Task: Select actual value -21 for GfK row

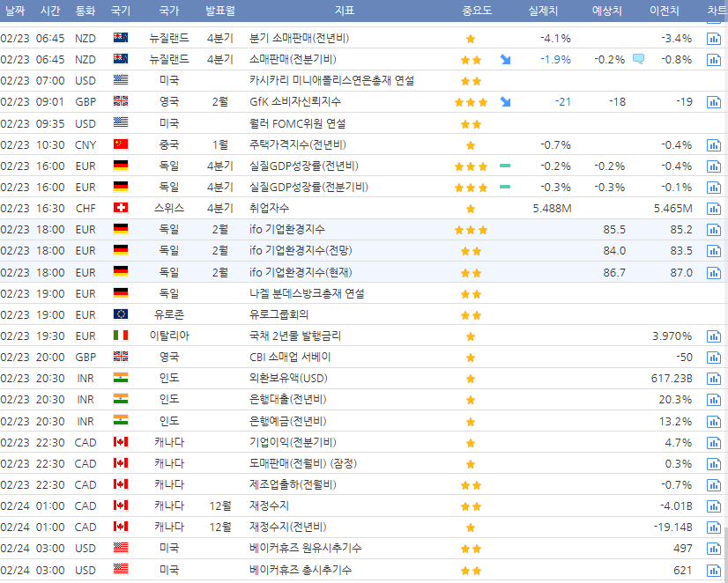Action: click(x=563, y=102)
